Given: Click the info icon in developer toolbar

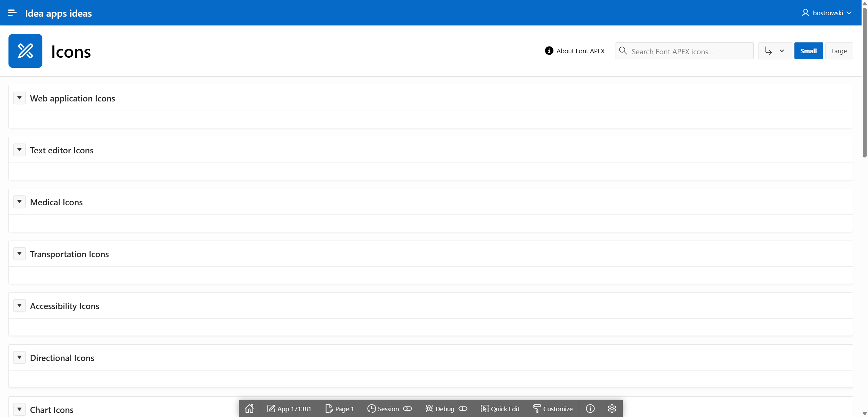Looking at the screenshot, I should click(590, 409).
